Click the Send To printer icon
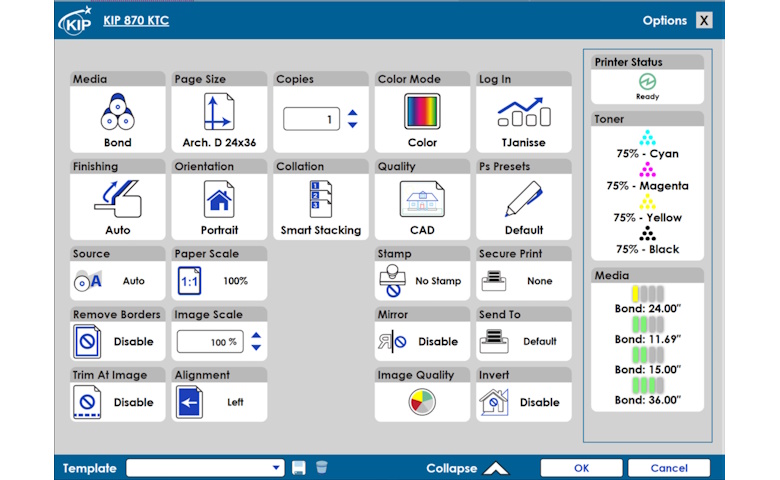 point(494,342)
